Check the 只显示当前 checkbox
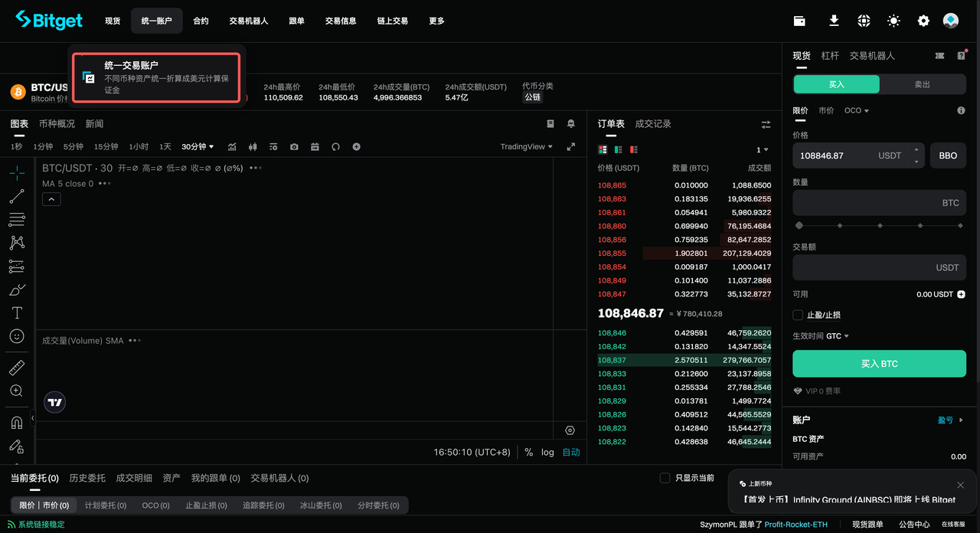The height and width of the screenshot is (533, 980). tap(665, 478)
